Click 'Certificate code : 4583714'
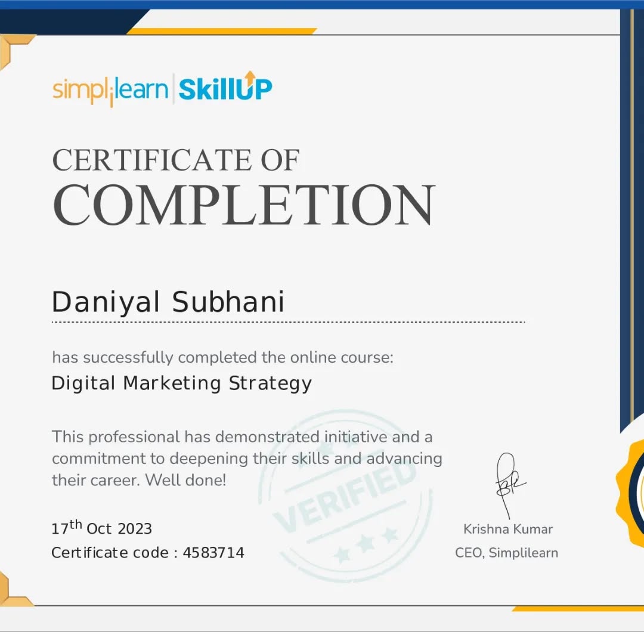 click(148, 553)
